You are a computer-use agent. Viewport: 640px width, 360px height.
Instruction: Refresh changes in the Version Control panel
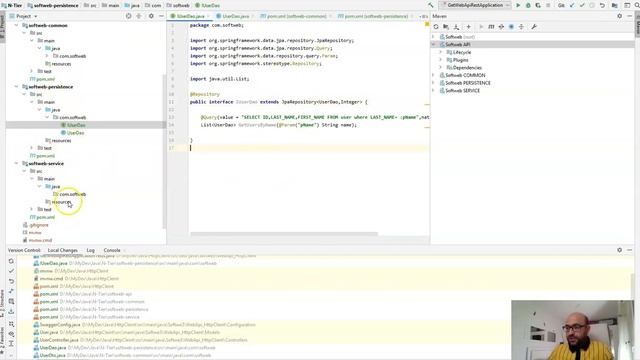[x=11, y=261]
